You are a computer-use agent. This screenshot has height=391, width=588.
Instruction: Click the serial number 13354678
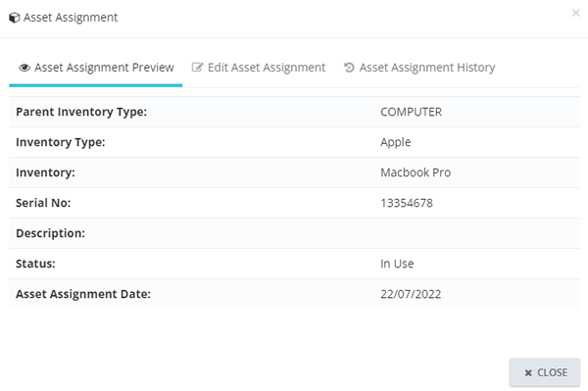407,203
